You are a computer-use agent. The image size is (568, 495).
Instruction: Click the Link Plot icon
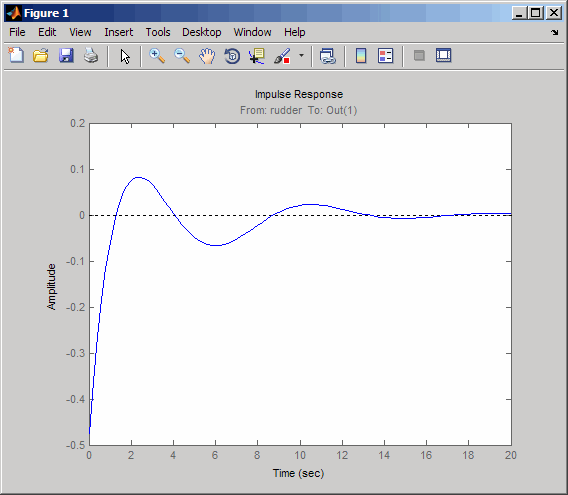point(328,56)
